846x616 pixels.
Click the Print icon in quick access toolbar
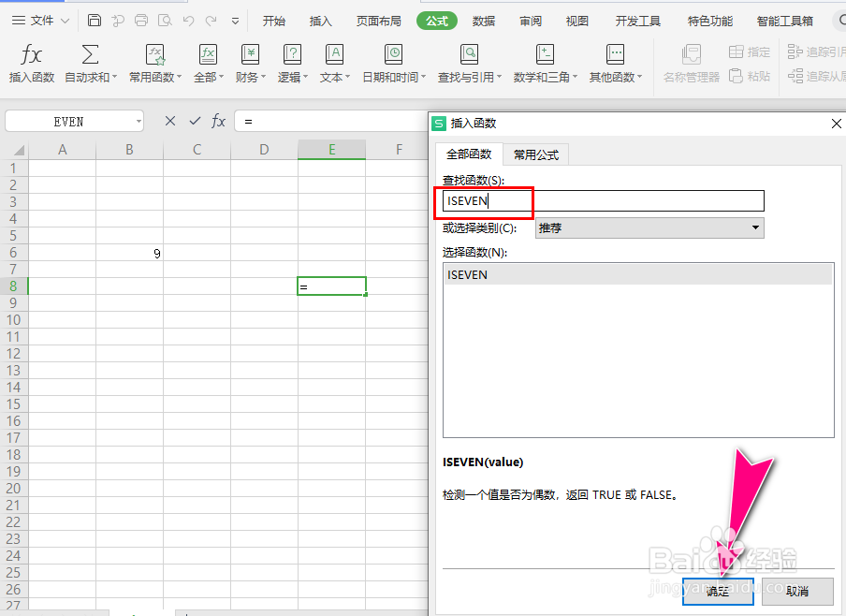point(141,21)
